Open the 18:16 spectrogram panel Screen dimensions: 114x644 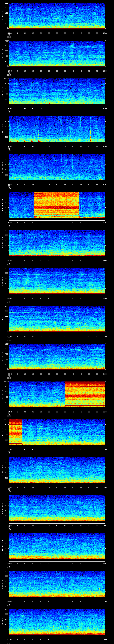click(57, 91)
